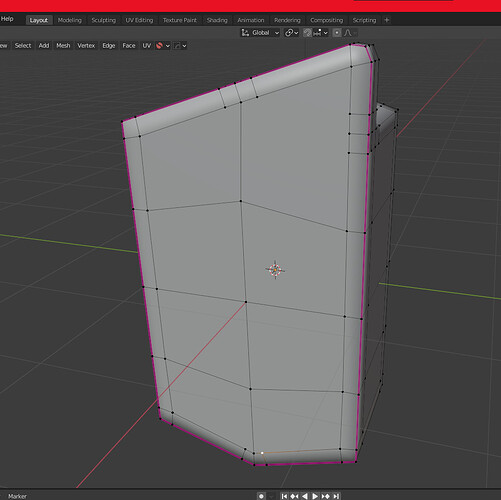Viewport: 501px width, 500px height.
Task: Click the proportional falloff curve icon
Action: pyautogui.click(x=348, y=33)
